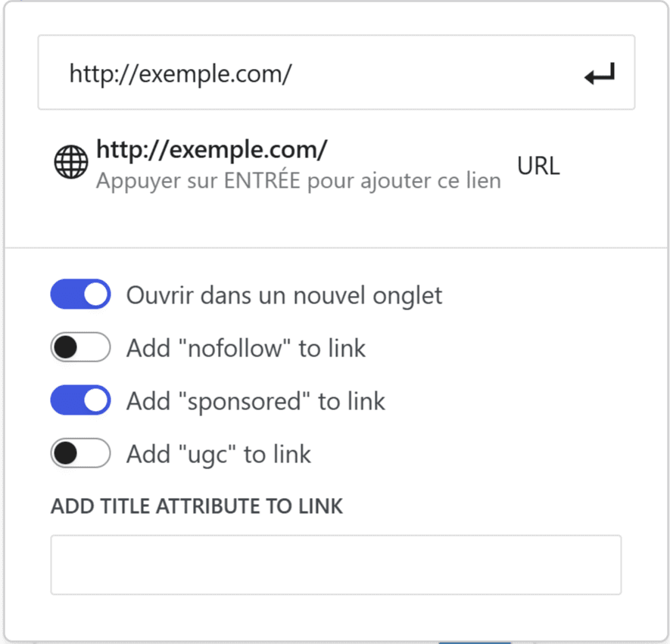The image size is (670, 644).
Task: Click the "Appuyer sur ENTRÉE" hint text
Action: click(x=298, y=182)
